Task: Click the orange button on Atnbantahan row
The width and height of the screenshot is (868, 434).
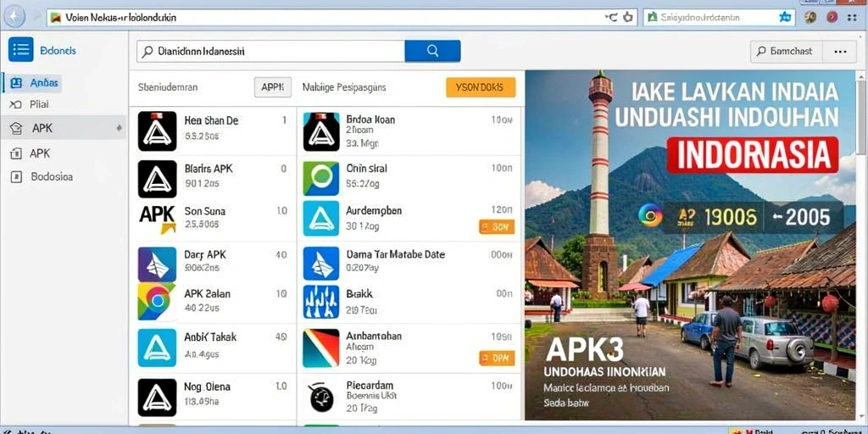Action: [x=497, y=359]
